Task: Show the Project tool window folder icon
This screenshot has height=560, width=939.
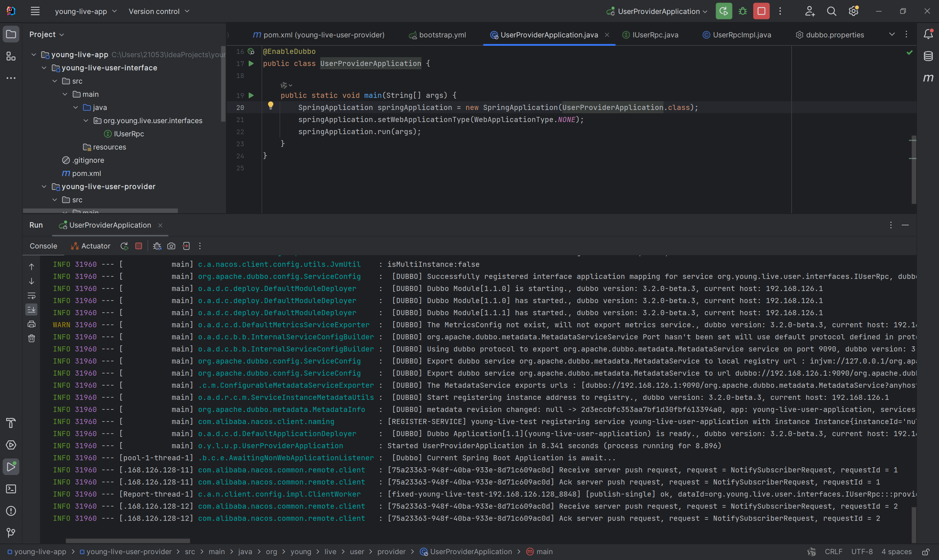Action: [x=11, y=34]
